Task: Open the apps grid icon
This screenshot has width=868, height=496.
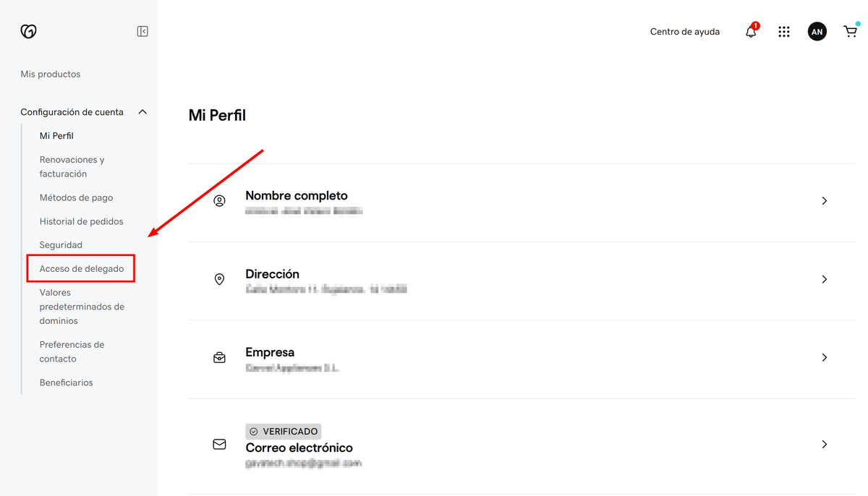Action: pos(784,31)
